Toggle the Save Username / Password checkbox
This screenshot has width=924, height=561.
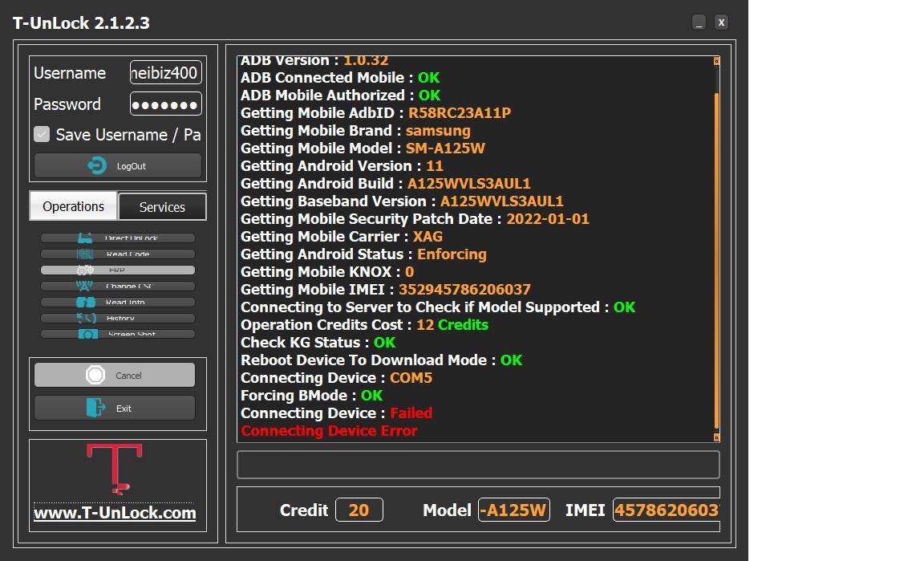[42, 135]
